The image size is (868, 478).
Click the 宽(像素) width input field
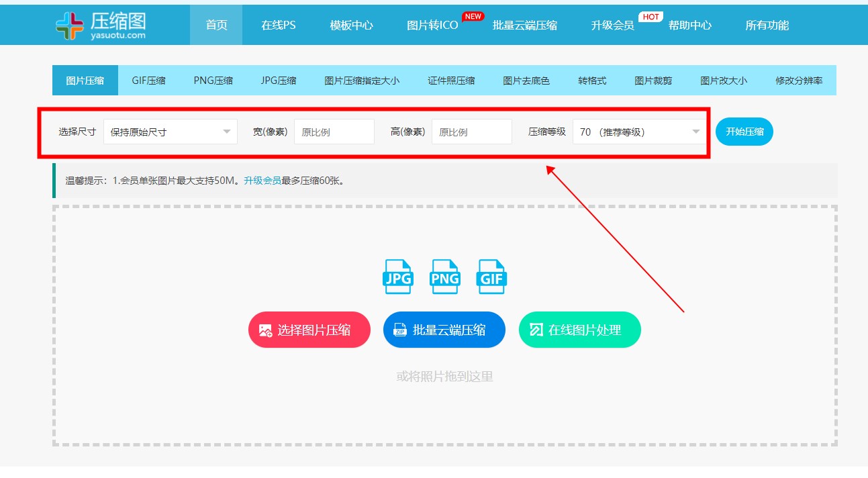[334, 132]
